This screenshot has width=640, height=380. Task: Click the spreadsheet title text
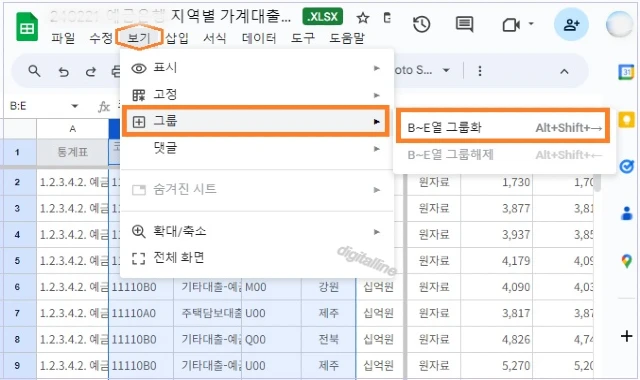click(171, 16)
